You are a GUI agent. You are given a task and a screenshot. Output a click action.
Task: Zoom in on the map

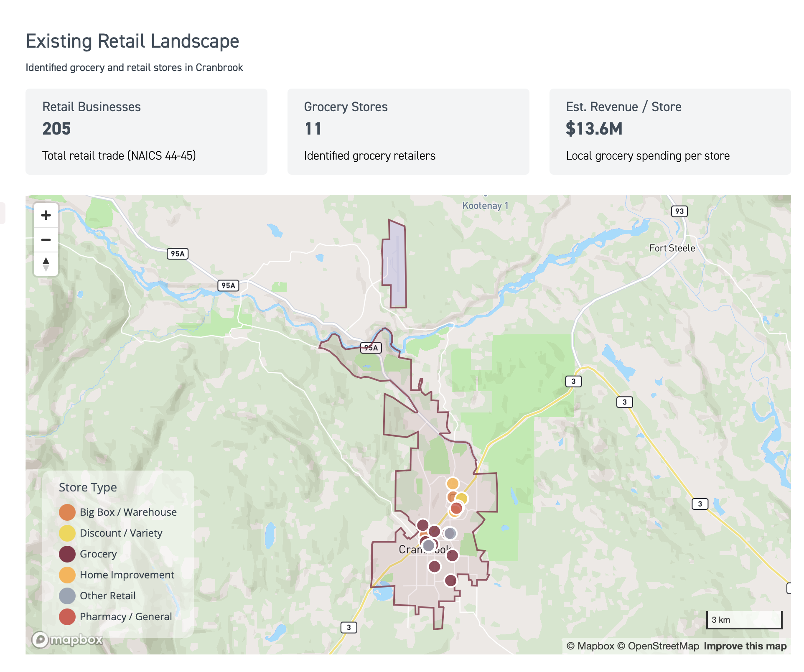point(46,215)
